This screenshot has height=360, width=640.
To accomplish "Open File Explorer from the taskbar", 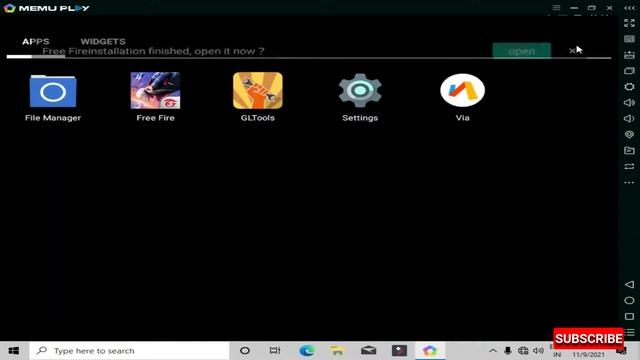I will [x=337, y=351].
